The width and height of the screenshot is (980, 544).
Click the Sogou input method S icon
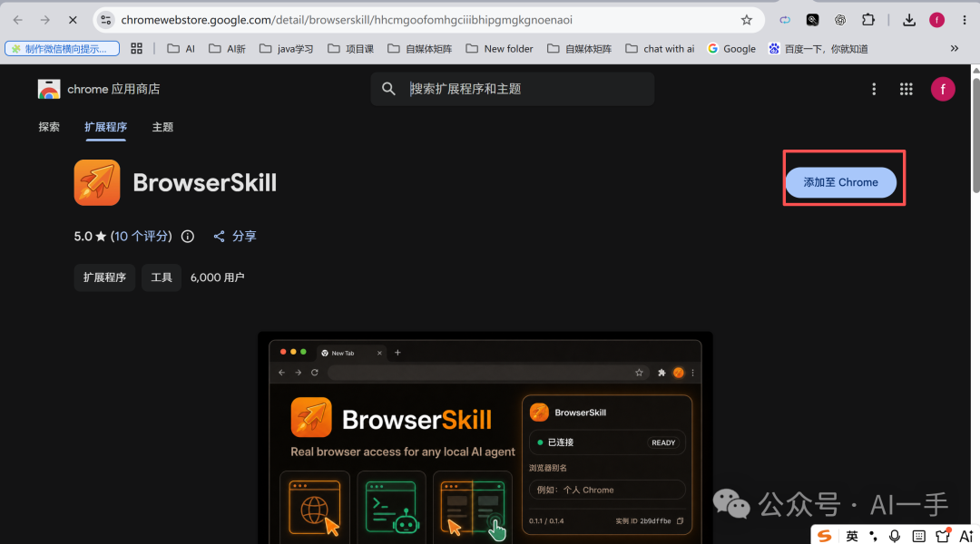pos(825,536)
